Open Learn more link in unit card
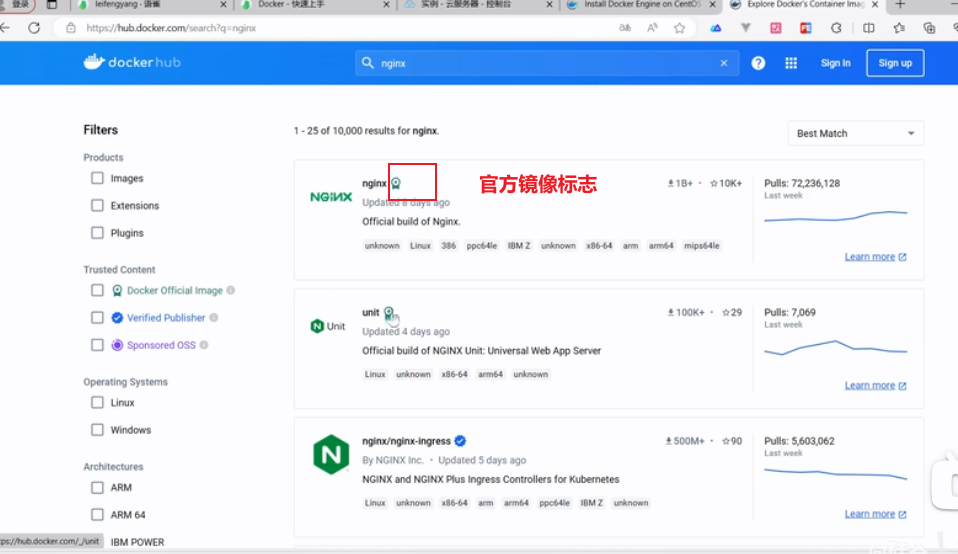This screenshot has width=958, height=554. click(876, 385)
